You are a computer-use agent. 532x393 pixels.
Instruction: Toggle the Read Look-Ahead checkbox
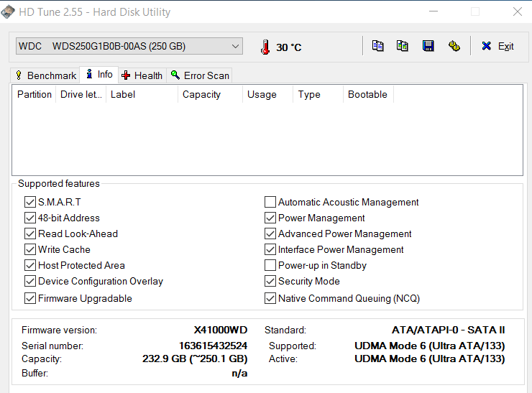(x=30, y=234)
